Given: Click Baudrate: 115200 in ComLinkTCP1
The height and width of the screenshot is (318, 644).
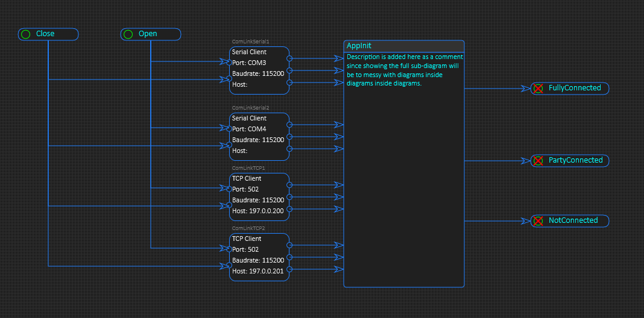Looking at the screenshot, I should click(x=258, y=200).
